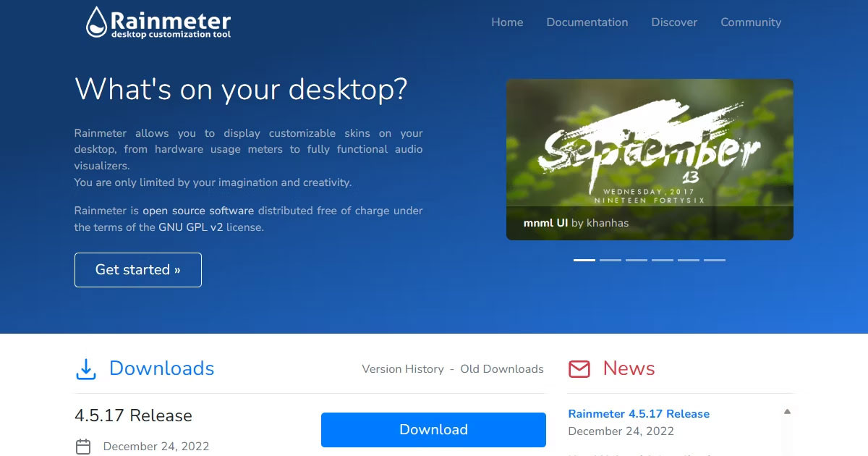
Task: Select the second carousel pagination dot
Action: 610,258
